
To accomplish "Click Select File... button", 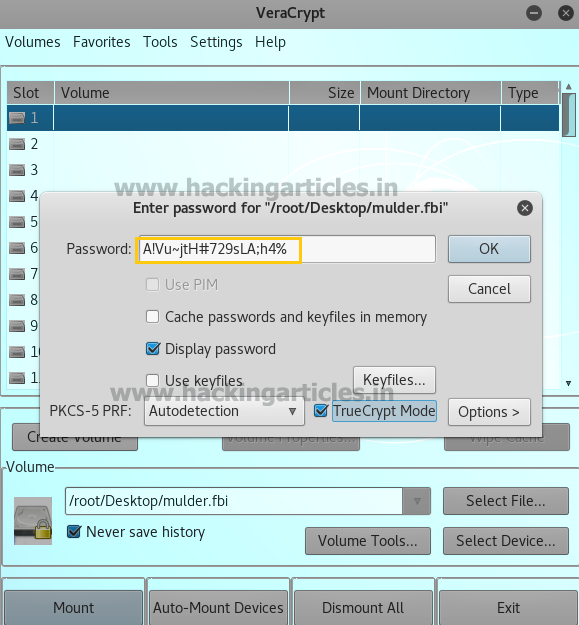I will [x=506, y=501].
